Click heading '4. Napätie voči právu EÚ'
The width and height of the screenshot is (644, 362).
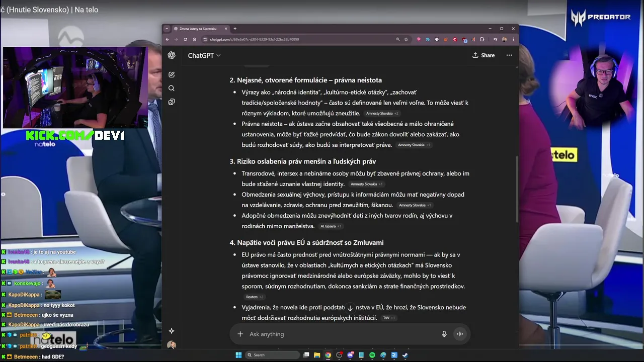coord(307,242)
